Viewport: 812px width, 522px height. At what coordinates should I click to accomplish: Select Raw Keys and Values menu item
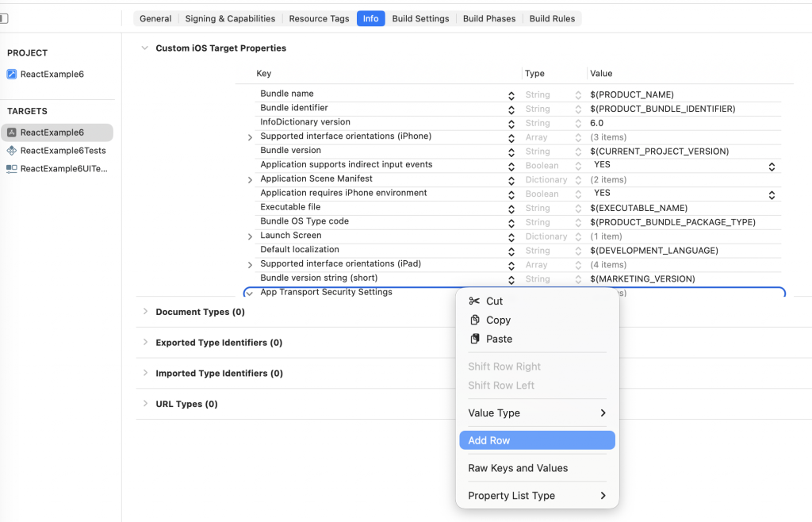(518, 468)
